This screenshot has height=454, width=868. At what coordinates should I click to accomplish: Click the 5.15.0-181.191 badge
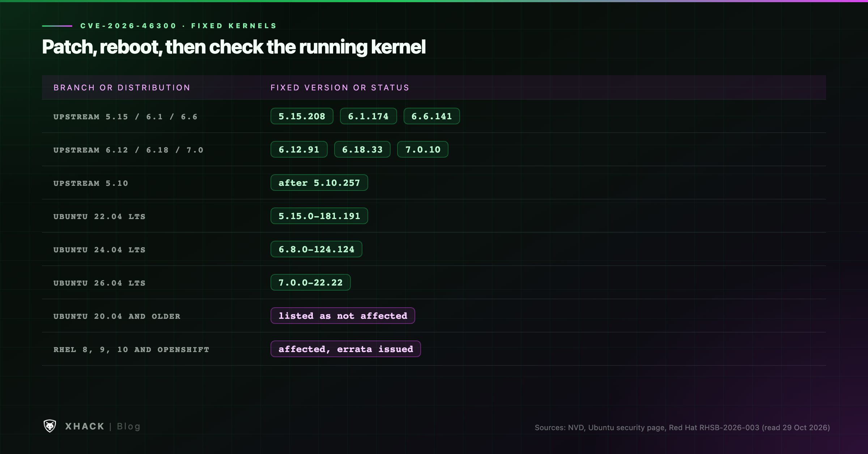coord(319,216)
